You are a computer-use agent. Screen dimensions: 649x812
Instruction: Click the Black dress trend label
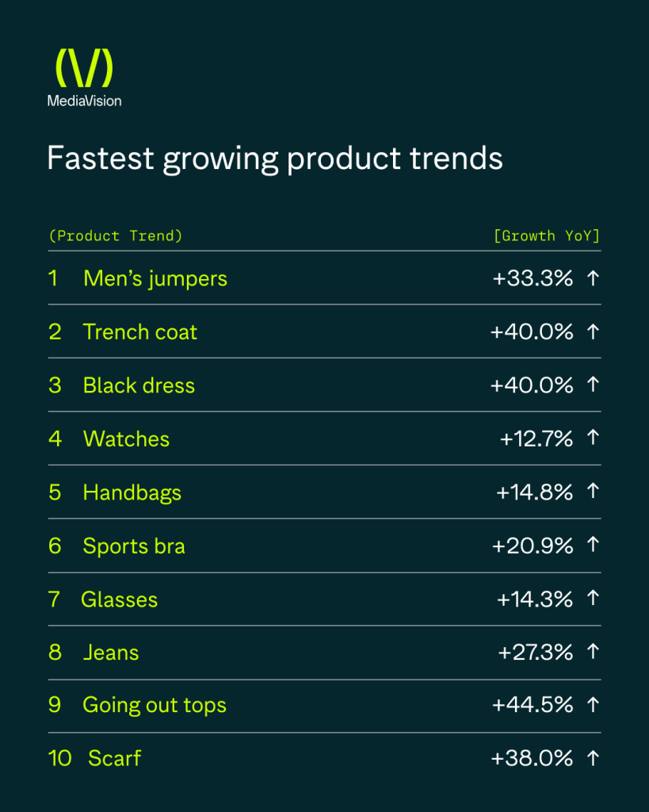click(x=139, y=385)
